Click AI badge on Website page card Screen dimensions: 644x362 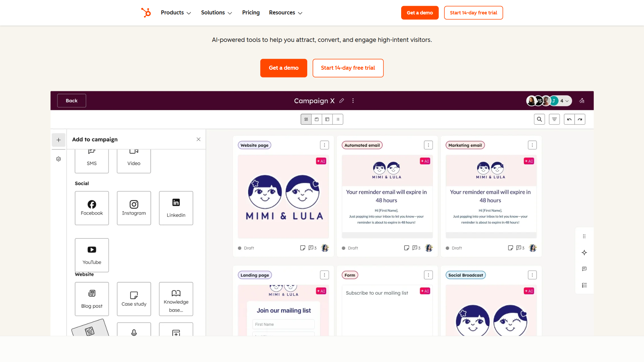pos(321,161)
